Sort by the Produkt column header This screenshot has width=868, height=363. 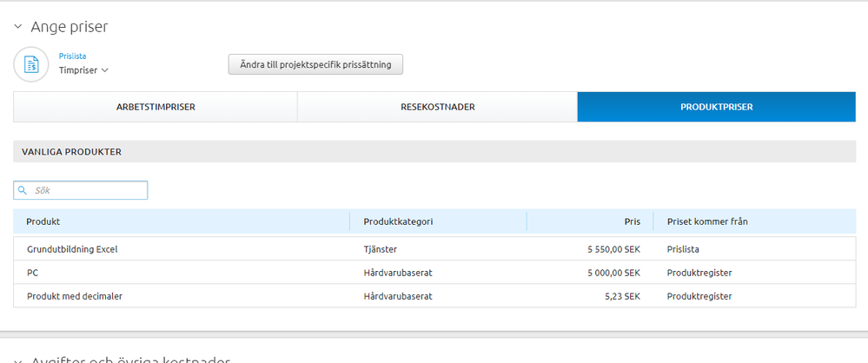[182, 221]
